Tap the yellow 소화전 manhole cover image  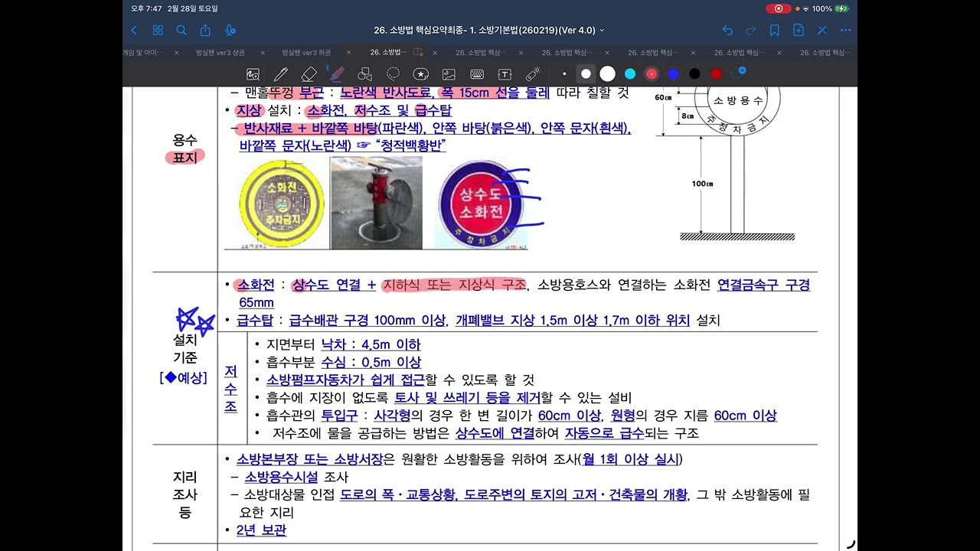click(x=281, y=204)
